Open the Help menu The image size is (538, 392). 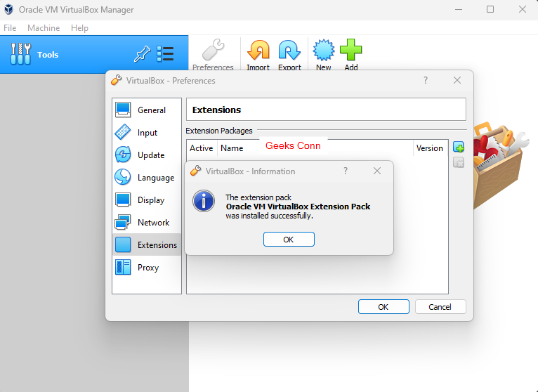click(79, 28)
